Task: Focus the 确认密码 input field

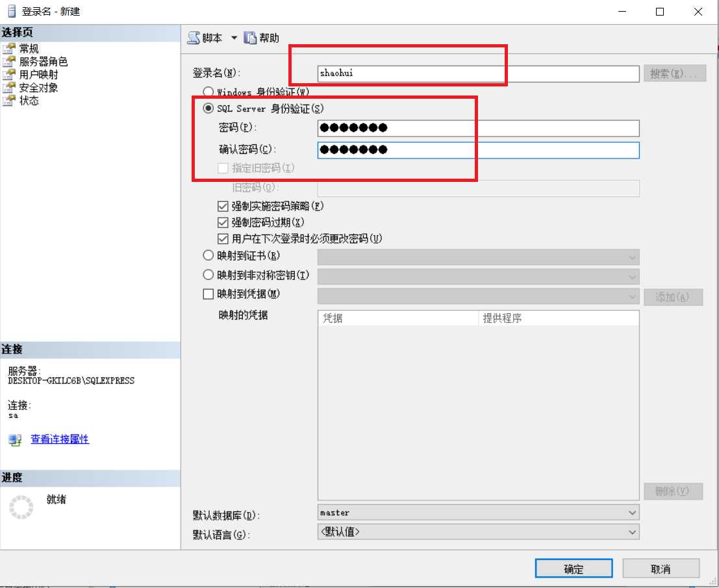Action: 478,150
